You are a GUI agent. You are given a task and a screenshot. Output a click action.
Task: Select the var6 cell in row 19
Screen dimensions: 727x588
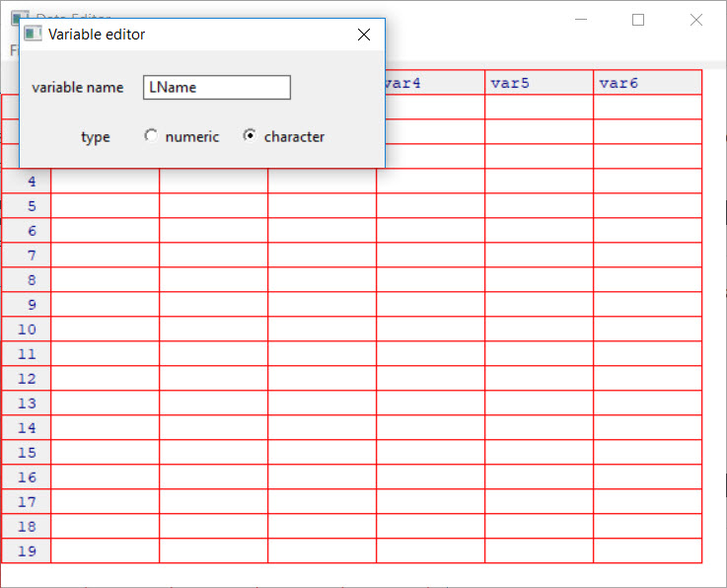647,551
